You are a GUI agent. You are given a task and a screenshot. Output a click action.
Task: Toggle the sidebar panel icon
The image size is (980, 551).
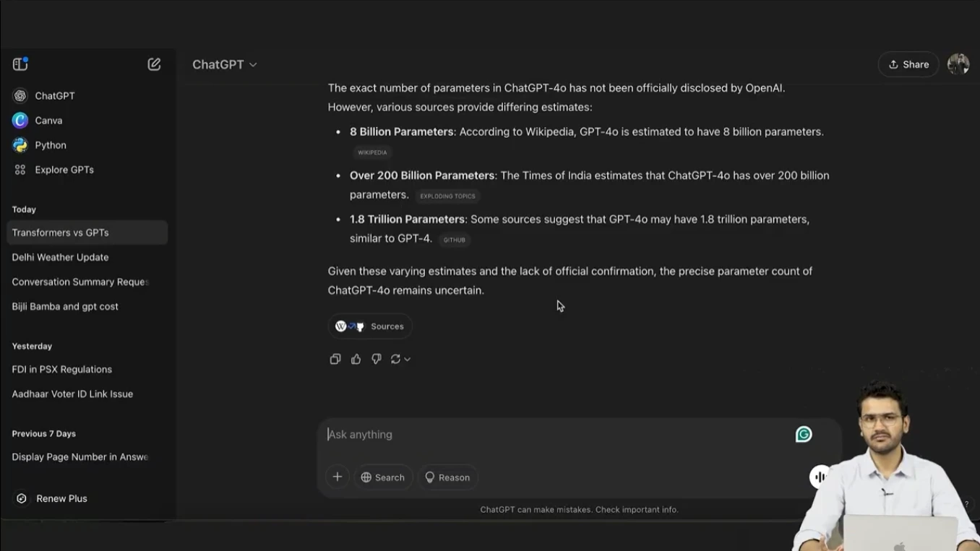click(x=20, y=64)
